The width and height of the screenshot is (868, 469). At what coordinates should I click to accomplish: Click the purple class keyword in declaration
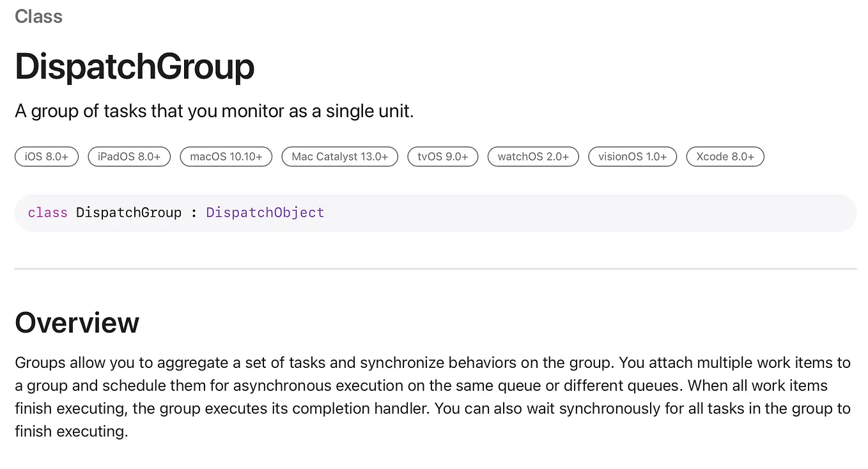tap(48, 212)
